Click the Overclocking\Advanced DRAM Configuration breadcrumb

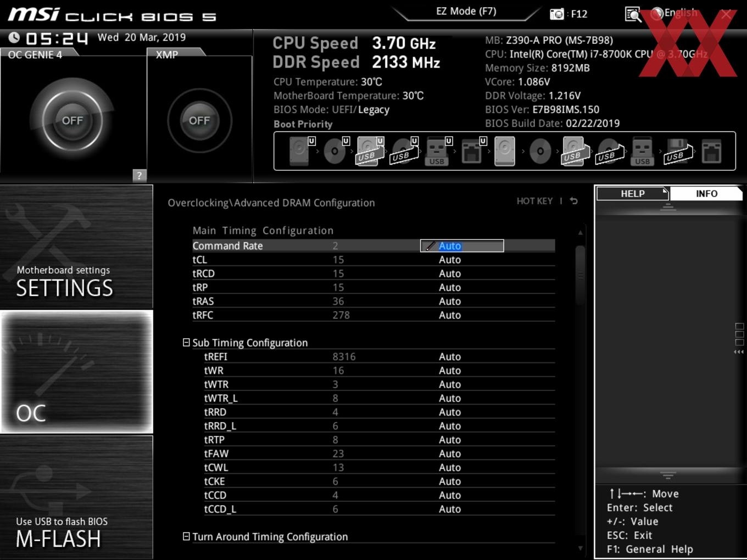(x=271, y=203)
